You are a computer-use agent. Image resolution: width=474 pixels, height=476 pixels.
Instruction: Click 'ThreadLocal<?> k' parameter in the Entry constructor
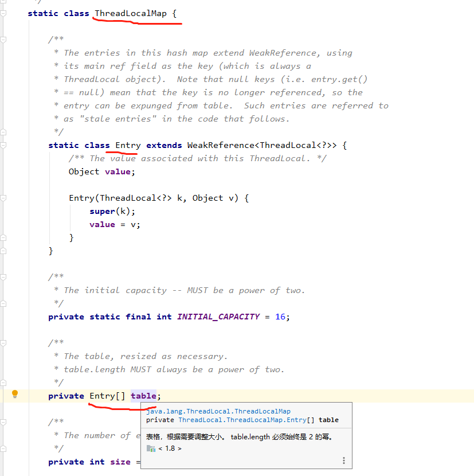(x=141, y=198)
